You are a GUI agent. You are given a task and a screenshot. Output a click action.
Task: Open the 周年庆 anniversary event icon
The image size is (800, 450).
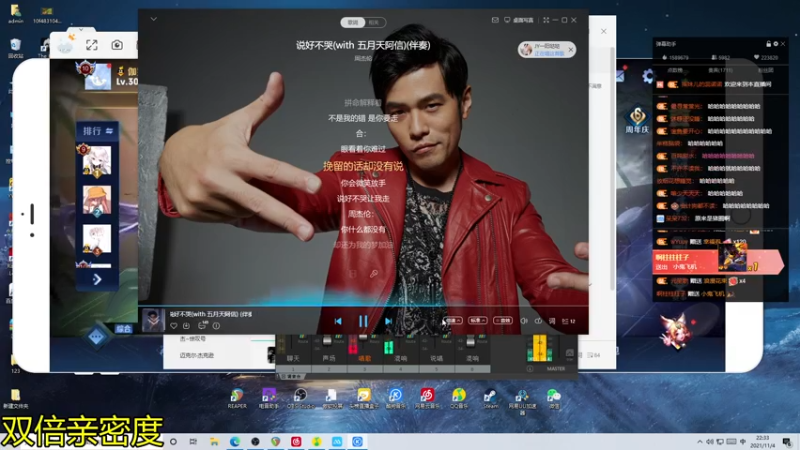(x=637, y=120)
